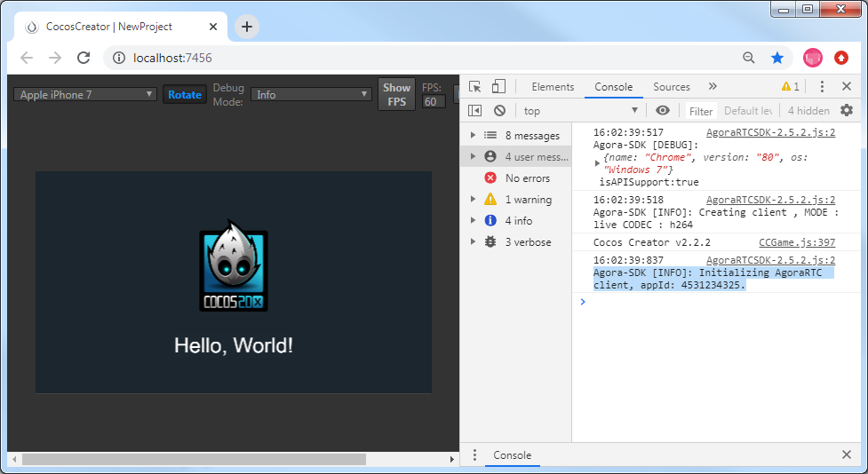Bookmark this page with the star
Viewport: 868px width, 474px height.
click(777, 58)
